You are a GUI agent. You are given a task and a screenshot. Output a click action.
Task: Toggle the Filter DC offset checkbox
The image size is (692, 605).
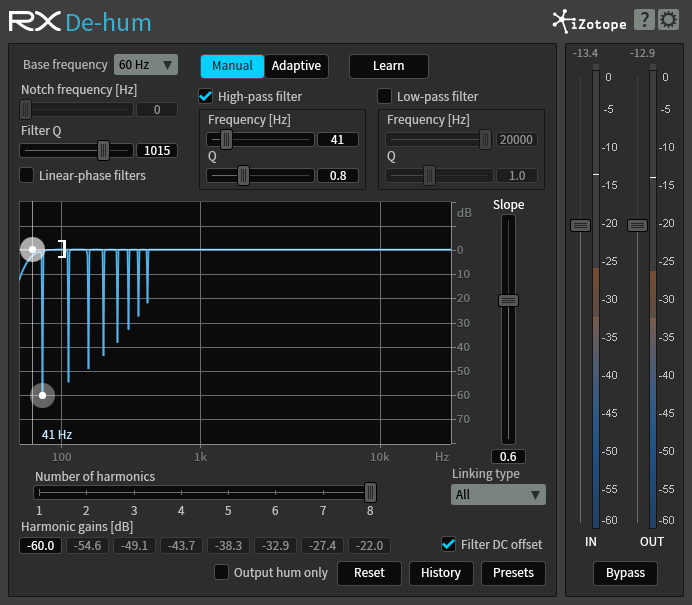pos(449,544)
